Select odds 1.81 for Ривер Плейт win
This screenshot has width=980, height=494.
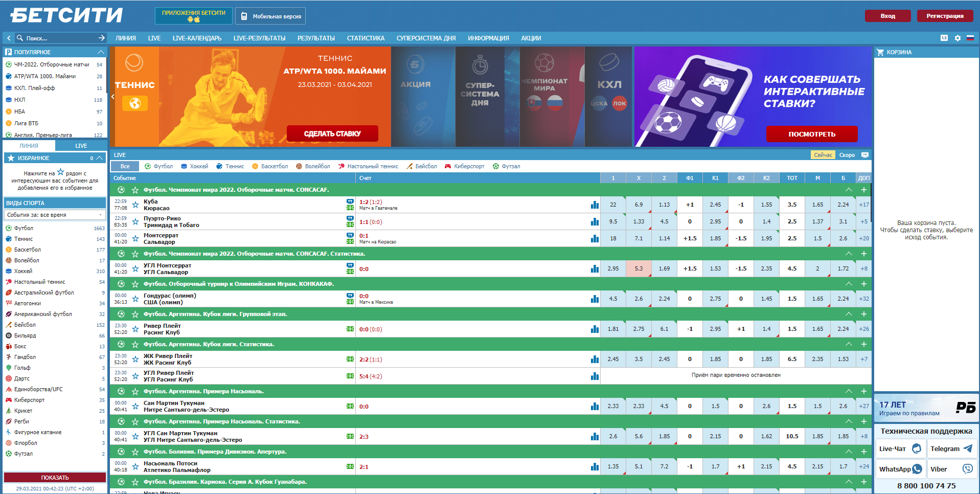(x=613, y=329)
